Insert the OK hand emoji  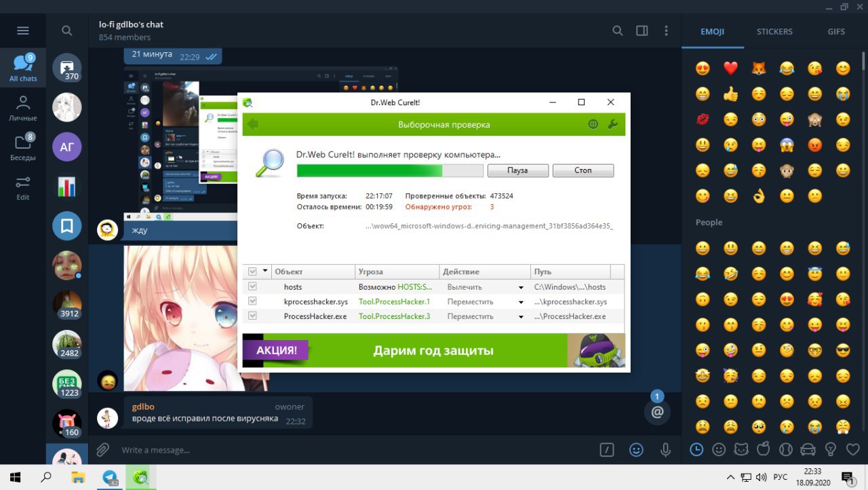758,196
